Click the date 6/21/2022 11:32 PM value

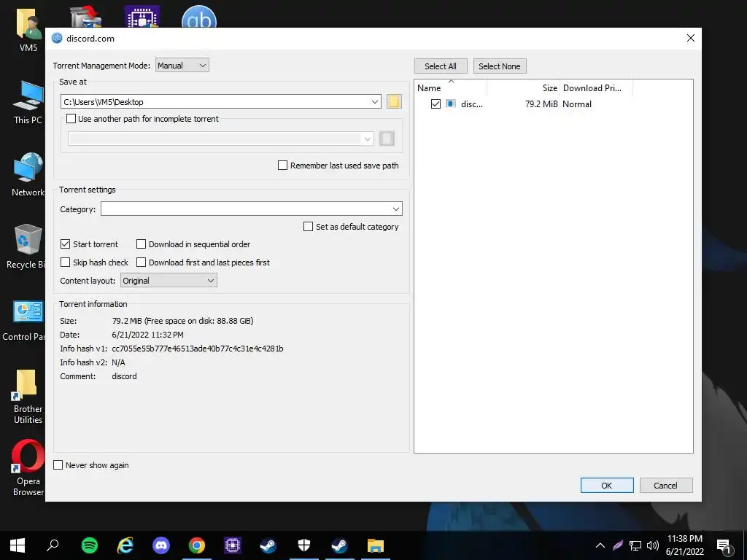[x=147, y=335]
